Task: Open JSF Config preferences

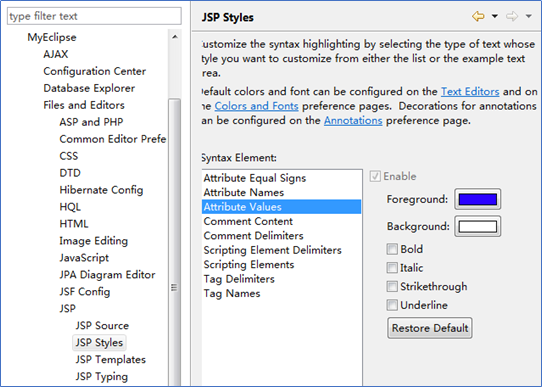Action: tap(85, 291)
